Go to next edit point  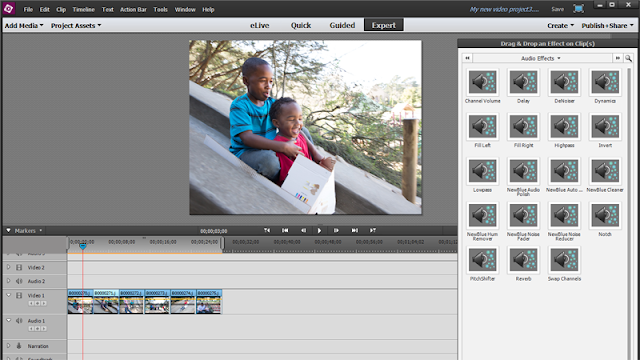pyautogui.click(x=355, y=231)
